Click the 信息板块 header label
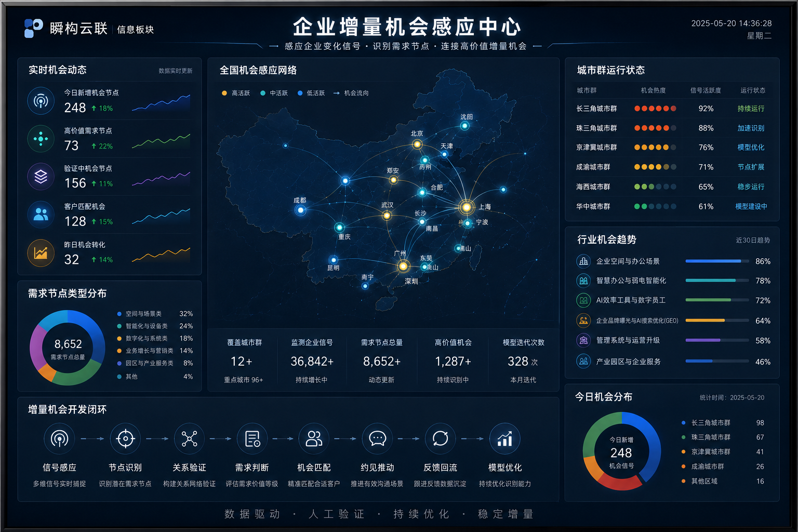 click(136, 30)
